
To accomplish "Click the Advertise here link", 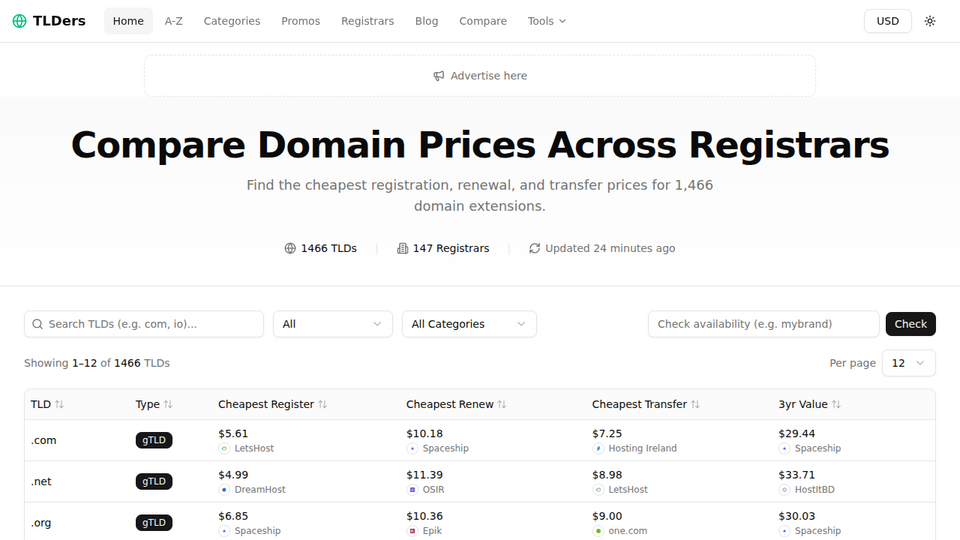I will (480, 76).
